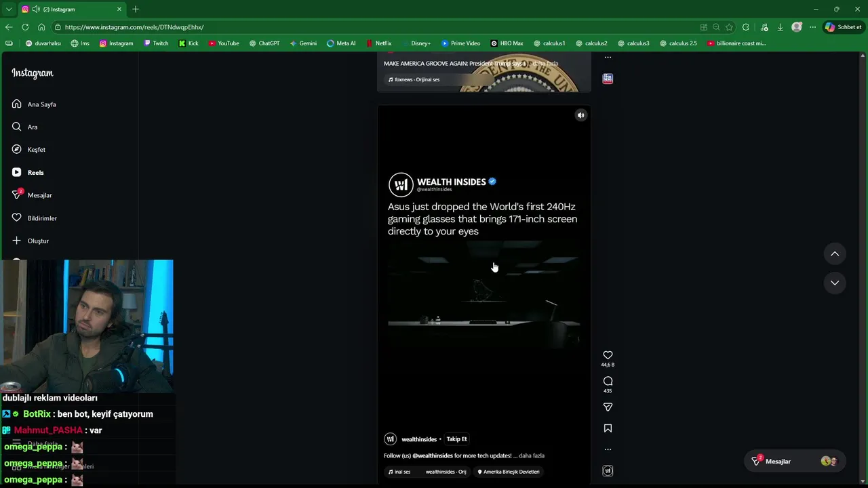Share the reel with paper plane icon
The height and width of the screenshot is (488, 868).
coord(608,407)
